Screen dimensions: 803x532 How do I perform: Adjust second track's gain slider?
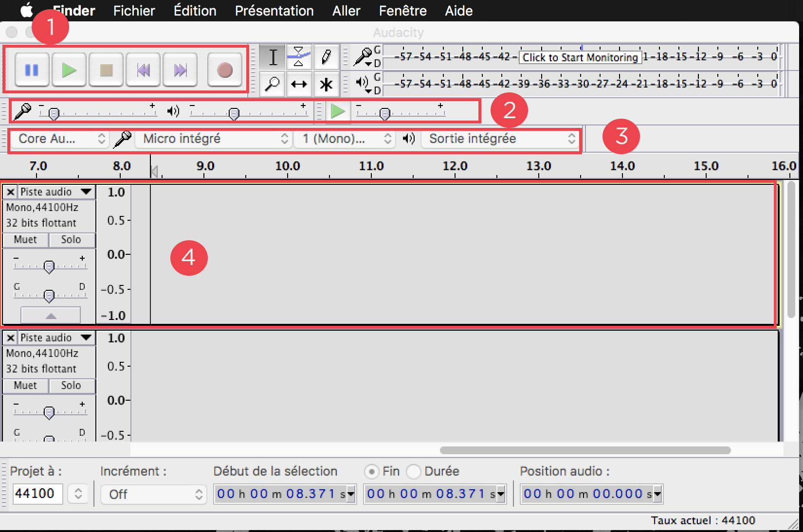click(49, 412)
